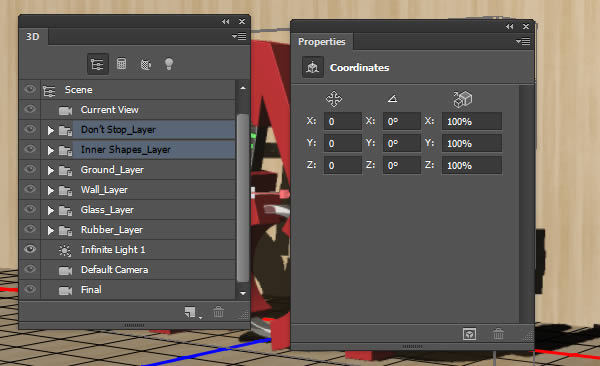Click the Scene tree icon
Viewport: 600px width, 366px height.
(49, 91)
